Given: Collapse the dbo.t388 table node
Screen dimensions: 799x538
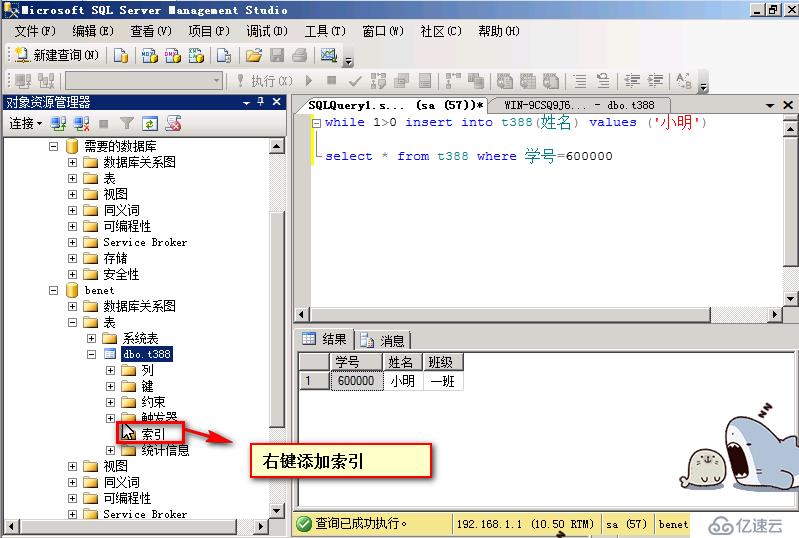Looking at the screenshot, I should [x=91, y=354].
